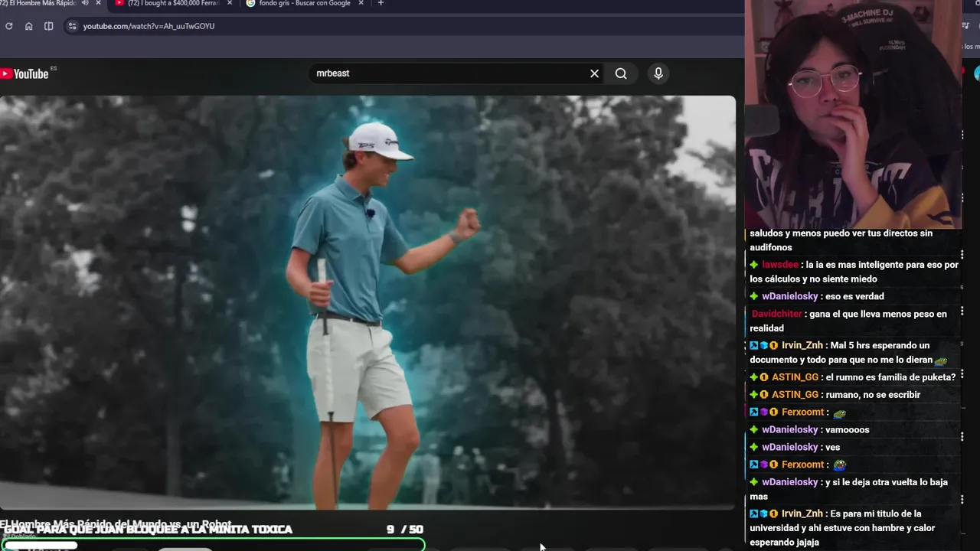
Task: Click wDanielosky on the 'eso es verdad' message
Action: (x=790, y=296)
